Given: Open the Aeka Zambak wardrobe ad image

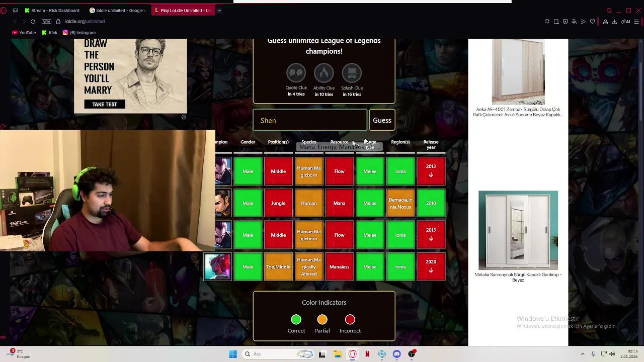Looking at the screenshot, I should [x=518, y=72].
